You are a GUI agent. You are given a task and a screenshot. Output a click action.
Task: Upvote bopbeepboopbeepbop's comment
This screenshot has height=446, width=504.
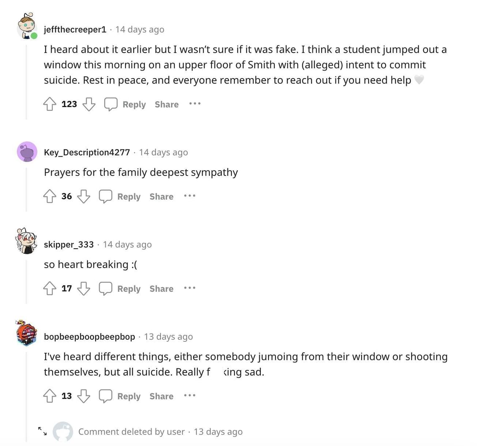[x=50, y=396]
